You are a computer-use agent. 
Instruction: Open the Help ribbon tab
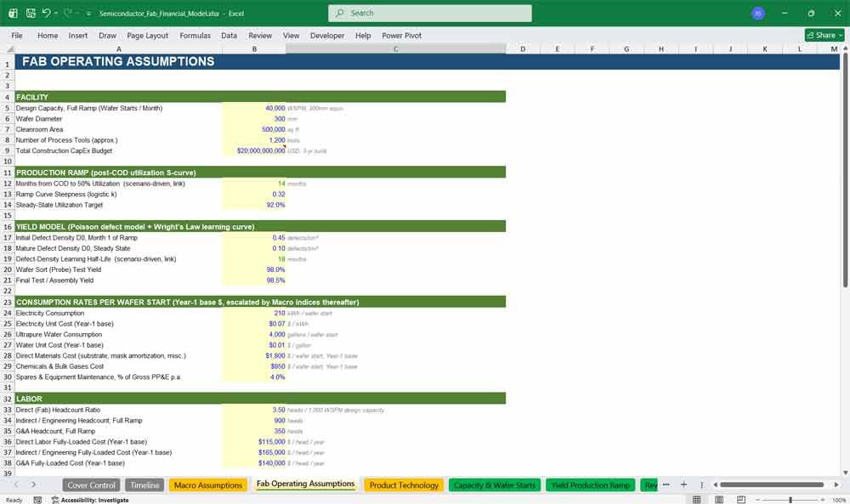click(x=363, y=35)
